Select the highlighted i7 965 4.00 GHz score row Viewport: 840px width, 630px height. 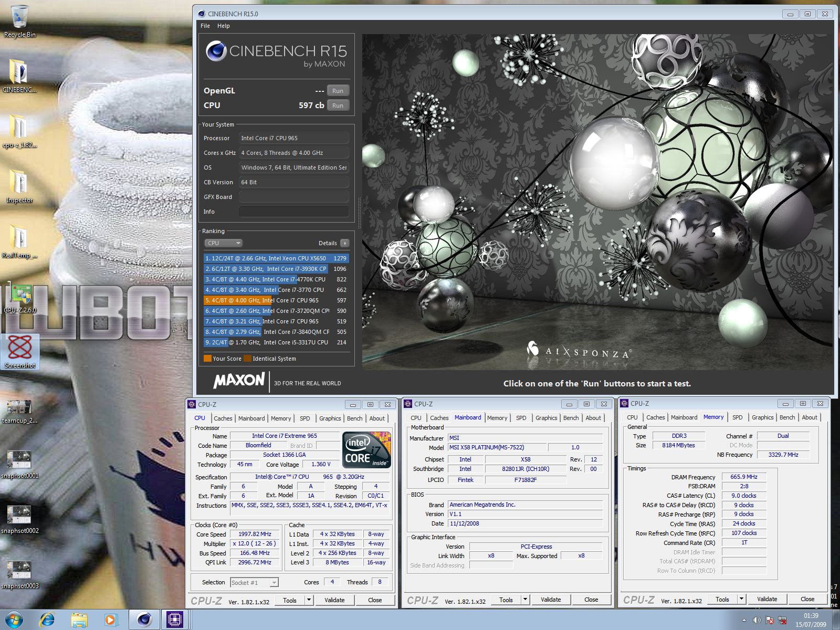coord(276,300)
